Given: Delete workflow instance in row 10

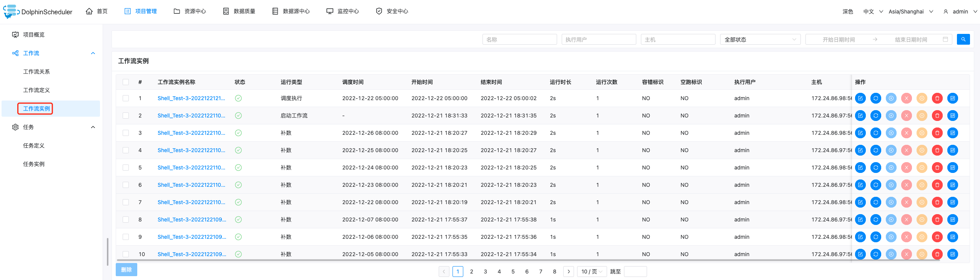Looking at the screenshot, I should (x=937, y=254).
